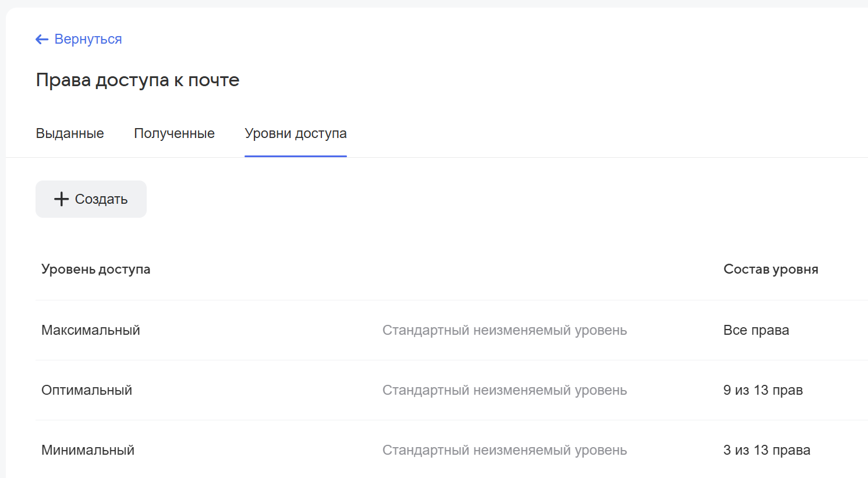Image resolution: width=868 pixels, height=478 pixels.
Task: Open the Максимальный access level
Action: (x=91, y=330)
